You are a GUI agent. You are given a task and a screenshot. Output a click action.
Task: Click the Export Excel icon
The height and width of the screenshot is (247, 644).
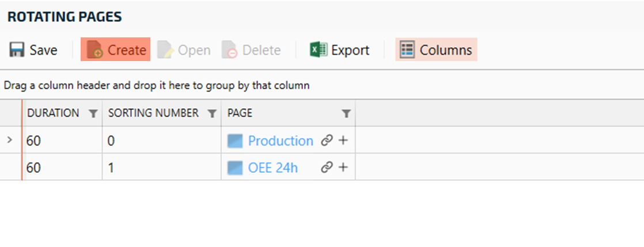pyautogui.click(x=317, y=50)
